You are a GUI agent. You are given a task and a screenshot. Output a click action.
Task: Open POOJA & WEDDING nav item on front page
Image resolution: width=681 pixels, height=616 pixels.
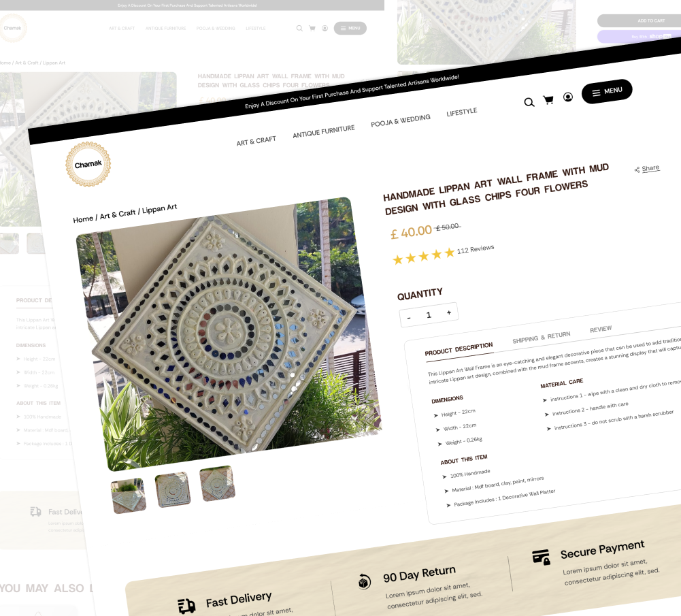point(401,120)
